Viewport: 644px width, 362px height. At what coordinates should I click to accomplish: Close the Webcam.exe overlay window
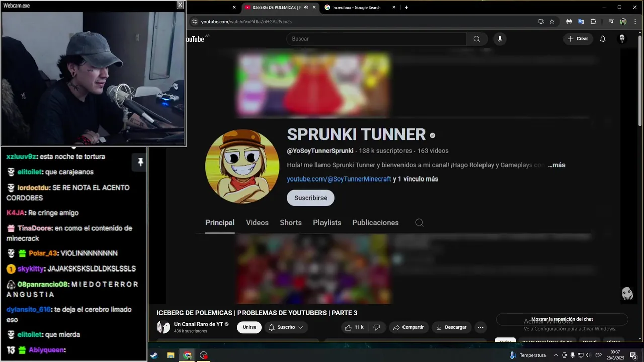click(x=180, y=5)
